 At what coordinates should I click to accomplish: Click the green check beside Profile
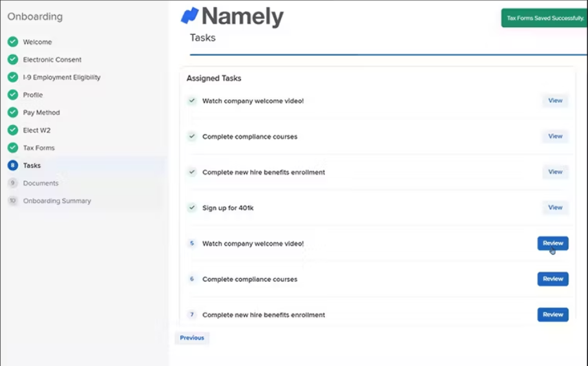[x=13, y=94]
